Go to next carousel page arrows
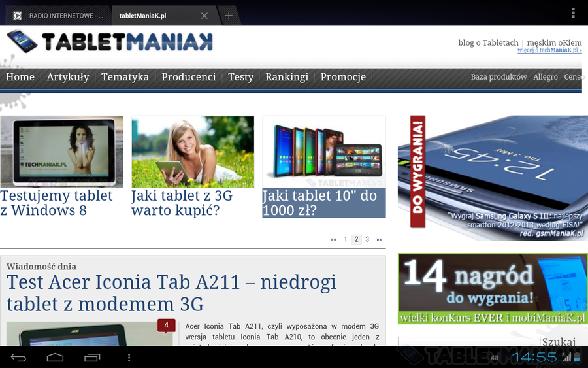Screen dimensions: 588x368 coord(380,239)
